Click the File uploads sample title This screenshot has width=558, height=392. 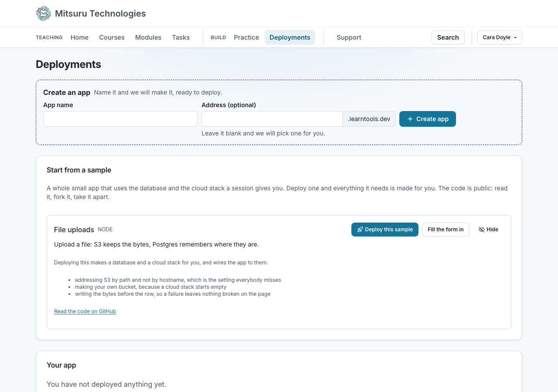tap(74, 230)
